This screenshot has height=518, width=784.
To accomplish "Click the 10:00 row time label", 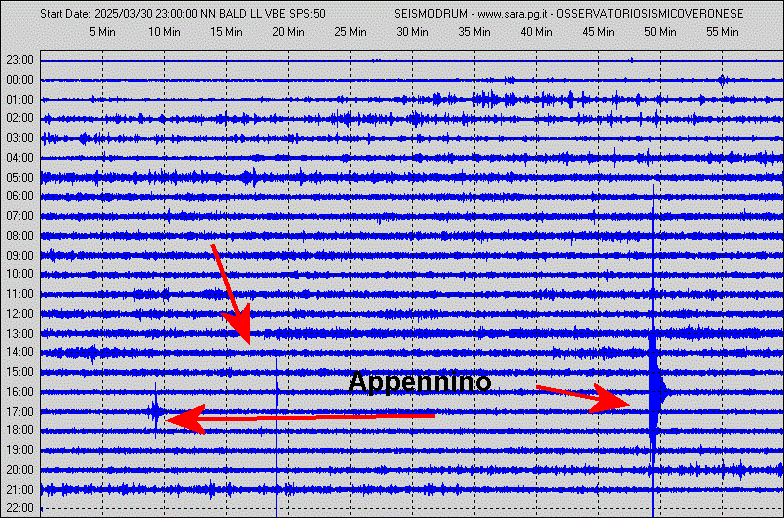I will coord(20,274).
